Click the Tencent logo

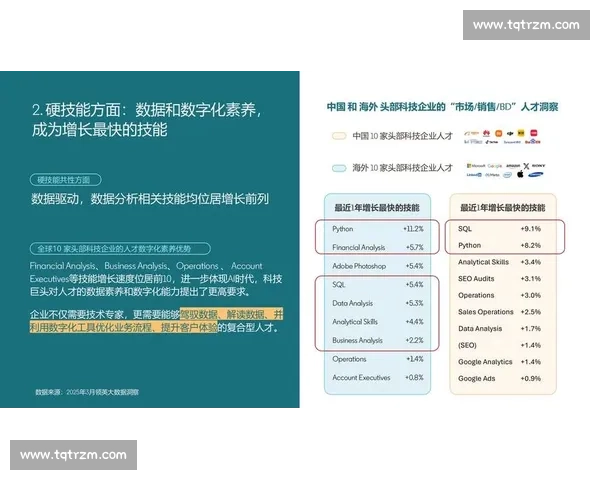point(512,142)
